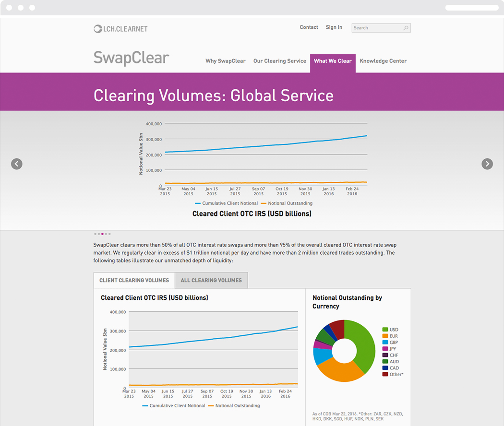Switch to the ALL CLEARING VOLUMES tab

211,280
